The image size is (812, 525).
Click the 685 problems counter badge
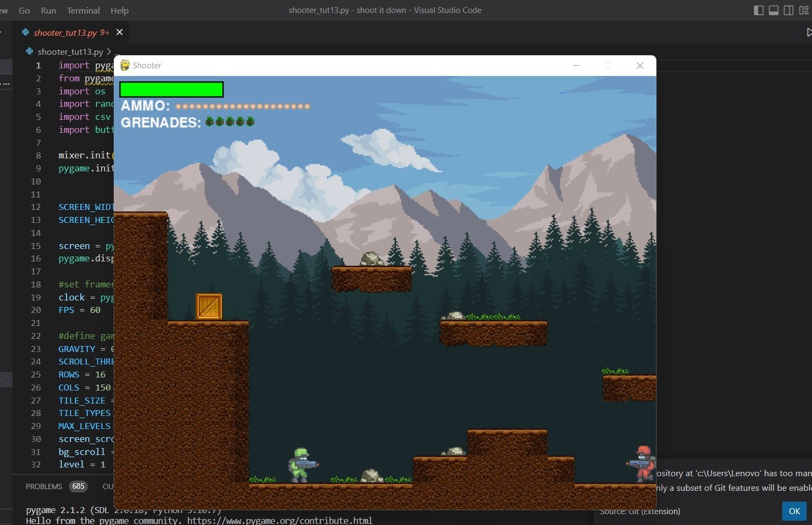[x=78, y=486]
